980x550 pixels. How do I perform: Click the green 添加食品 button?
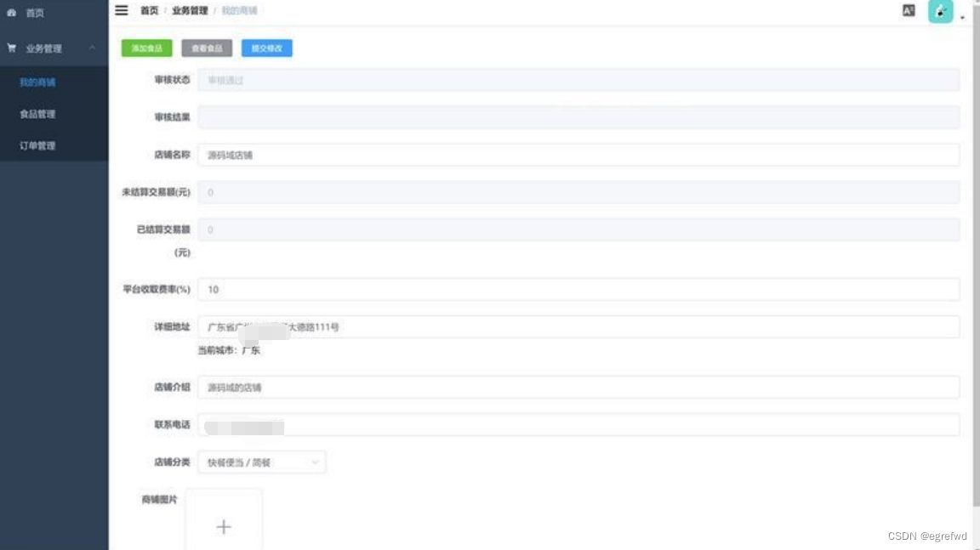click(x=146, y=48)
